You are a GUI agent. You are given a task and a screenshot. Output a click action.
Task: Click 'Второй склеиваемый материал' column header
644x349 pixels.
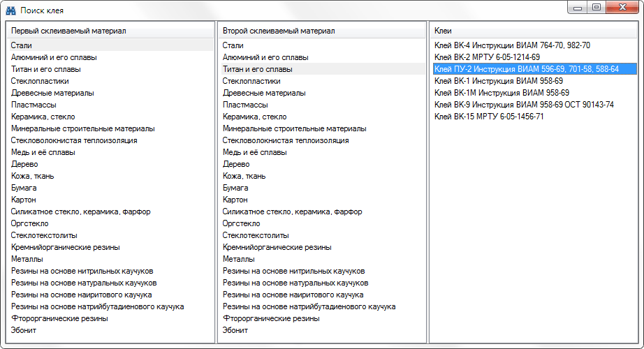click(279, 31)
